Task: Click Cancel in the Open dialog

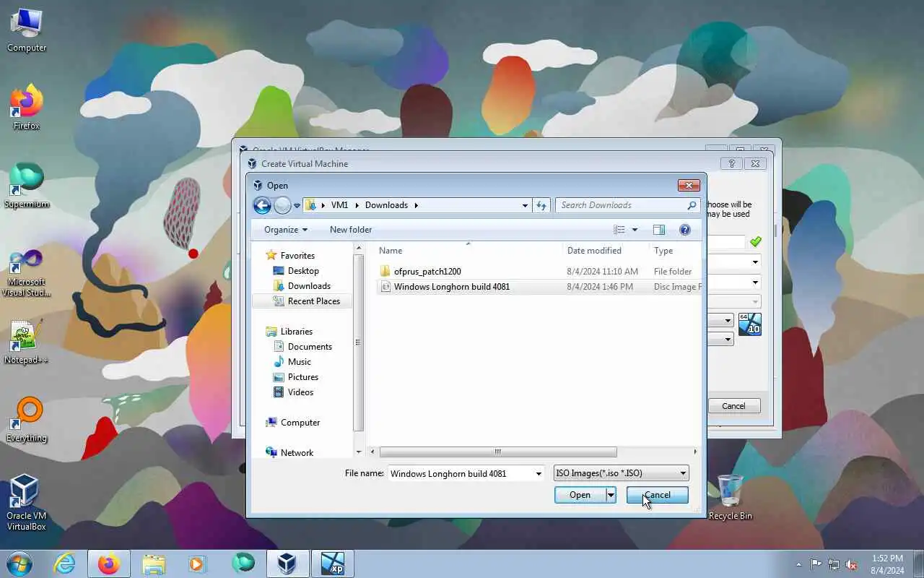Action: pyautogui.click(x=657, y=495)
